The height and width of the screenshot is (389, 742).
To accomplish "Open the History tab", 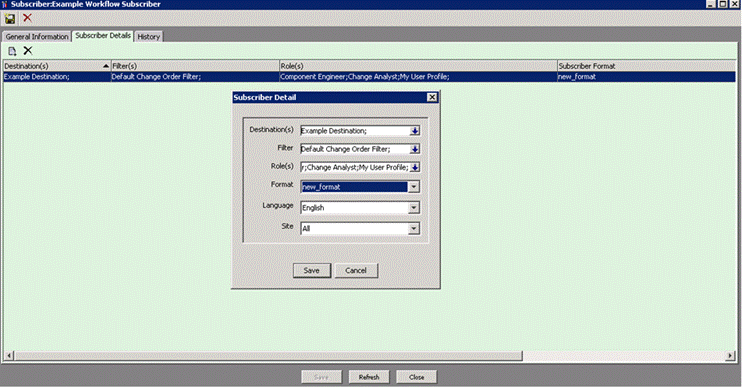I will point(149,36).
